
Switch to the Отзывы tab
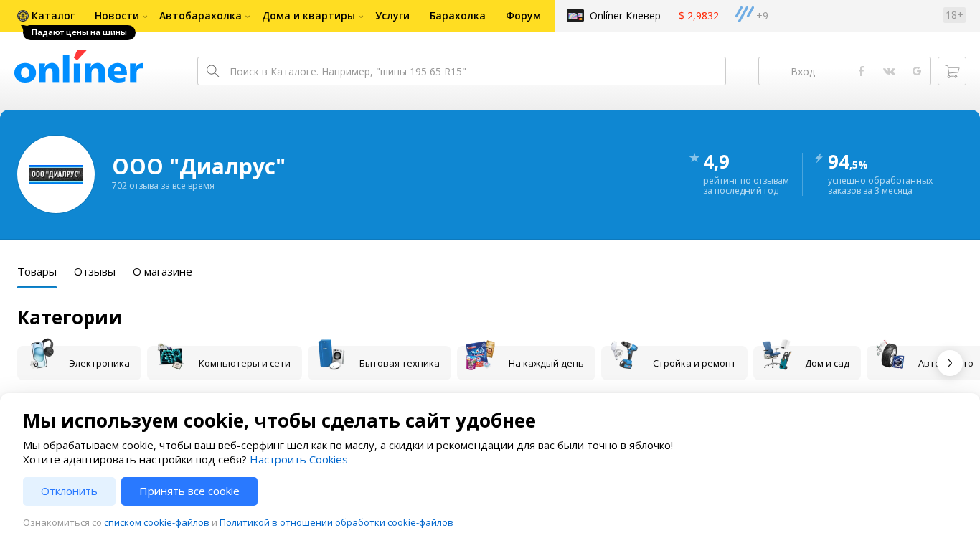pyautogui.click(x=95, y=272)
